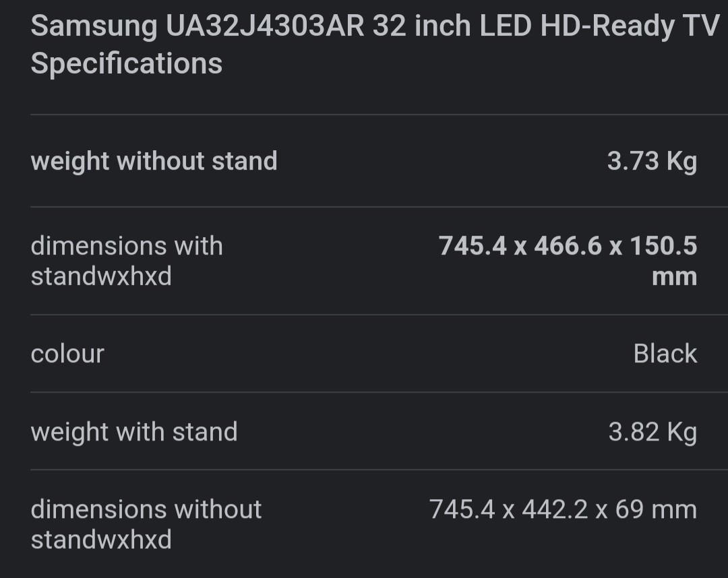Click the "colour" row label
728x578 pixels.
pos(67,354)
